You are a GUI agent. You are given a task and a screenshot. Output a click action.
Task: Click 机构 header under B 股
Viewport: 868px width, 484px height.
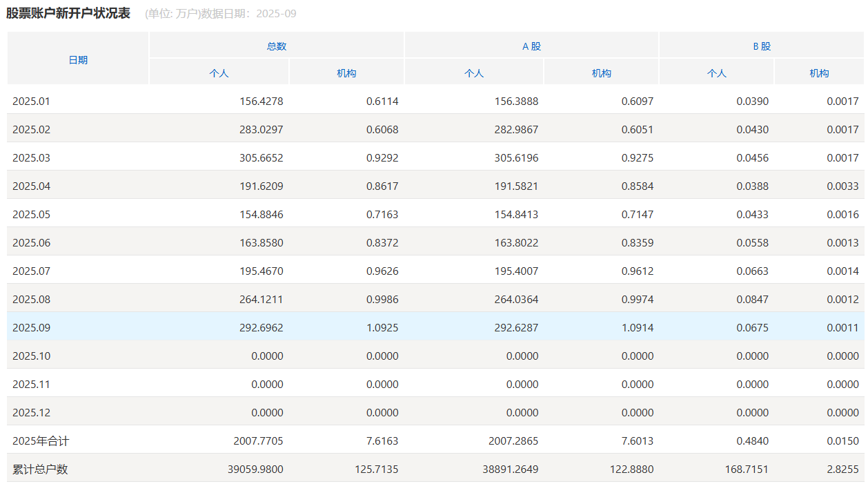[x=819, y=73]
